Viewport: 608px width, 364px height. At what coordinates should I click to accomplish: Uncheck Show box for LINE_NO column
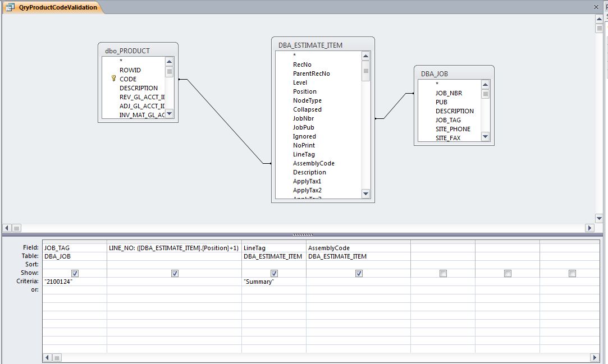[x=175, y=273]
